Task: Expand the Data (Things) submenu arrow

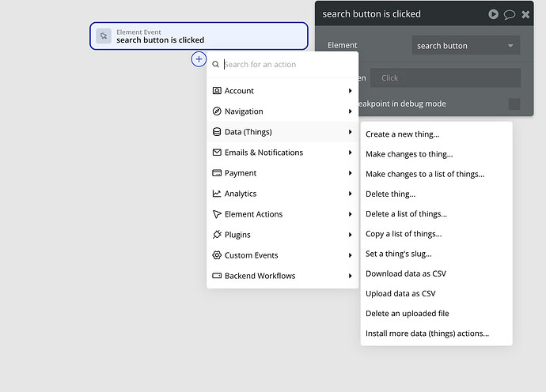Action: tap(350, 132)
